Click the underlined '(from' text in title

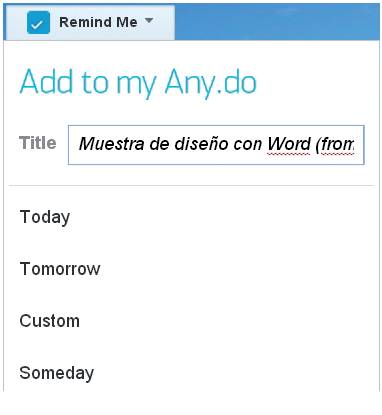(334, 145)
